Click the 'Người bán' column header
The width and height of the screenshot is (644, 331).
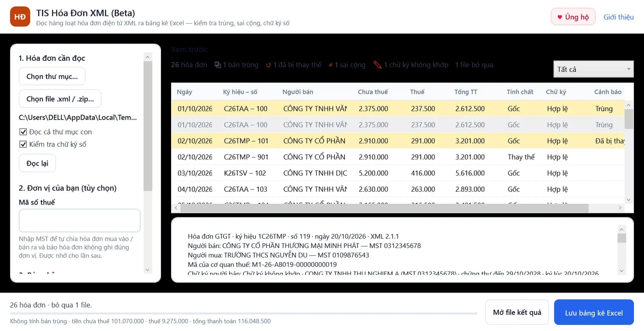298,92
